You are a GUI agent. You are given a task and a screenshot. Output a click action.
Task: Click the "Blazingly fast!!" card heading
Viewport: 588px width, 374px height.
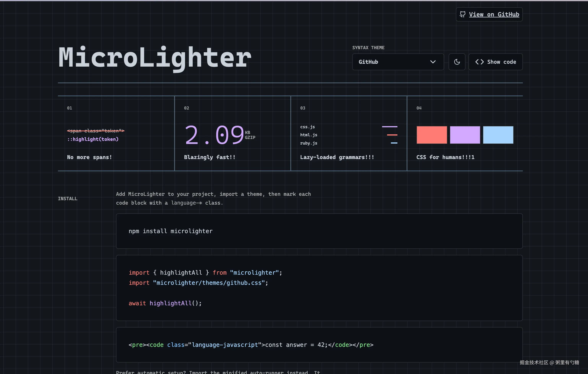[210, 157]
